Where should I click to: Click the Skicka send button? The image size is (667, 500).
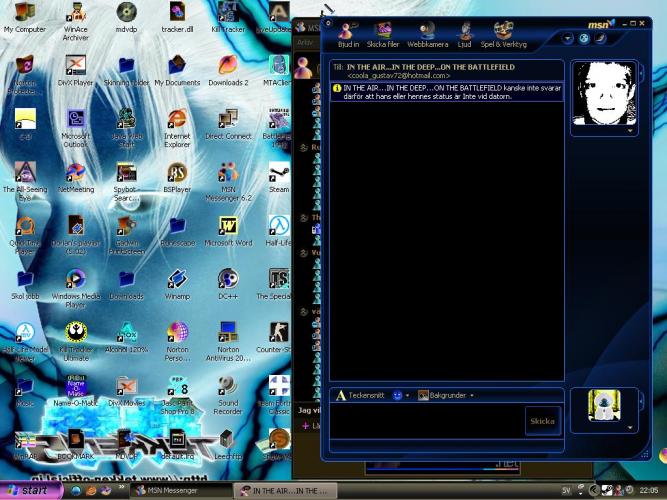click(x=542, y=421)
